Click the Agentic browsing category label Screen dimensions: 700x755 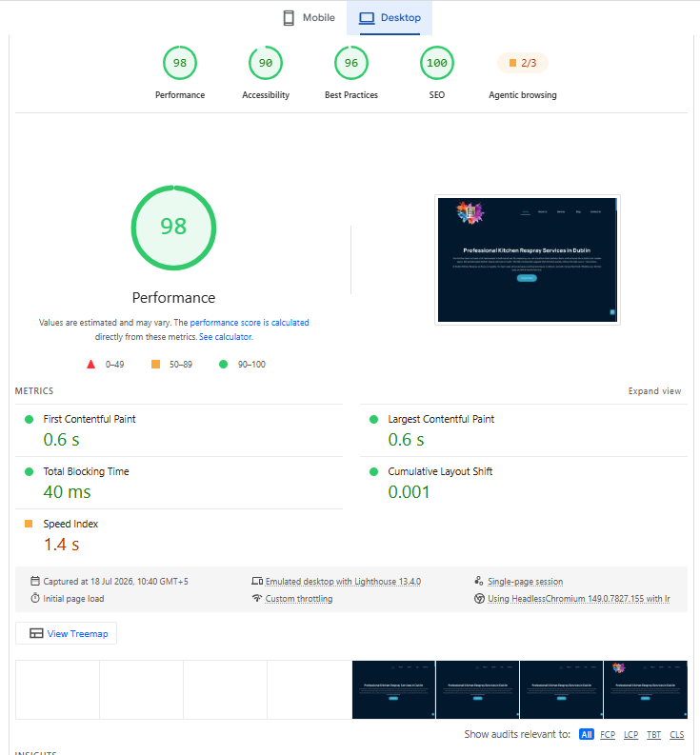click(523, 95)
